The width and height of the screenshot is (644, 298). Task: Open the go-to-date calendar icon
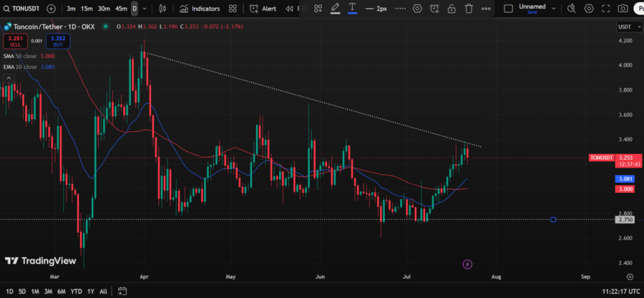[122, 292]
